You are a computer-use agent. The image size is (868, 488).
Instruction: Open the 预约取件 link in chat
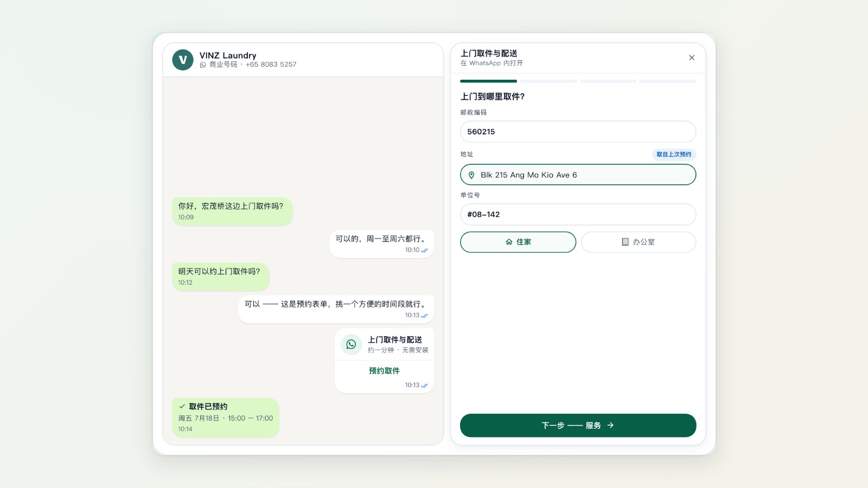(384, 371)
